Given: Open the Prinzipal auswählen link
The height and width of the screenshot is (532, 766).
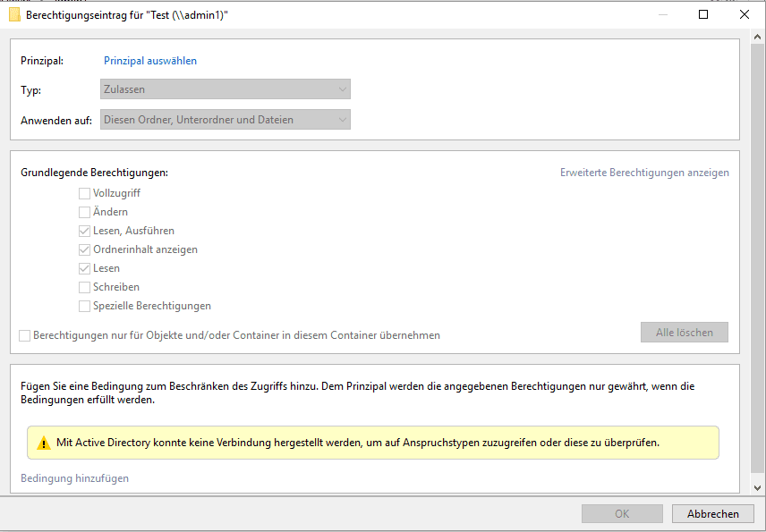Looking at the screenshot, I should (x=150, y=61).
